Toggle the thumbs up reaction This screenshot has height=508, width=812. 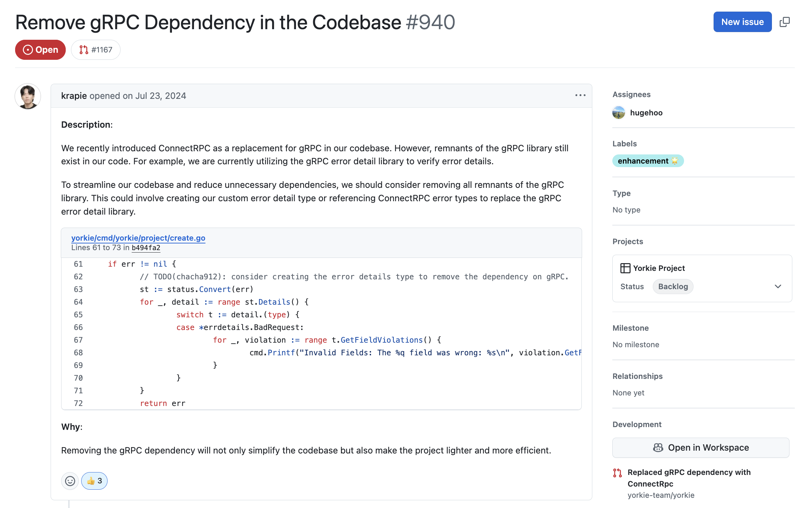94,481
